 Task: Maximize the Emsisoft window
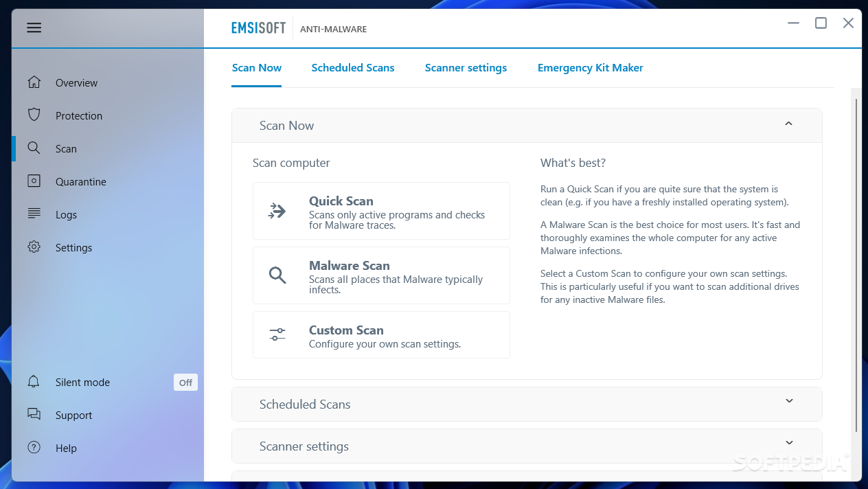pos(821,23)
